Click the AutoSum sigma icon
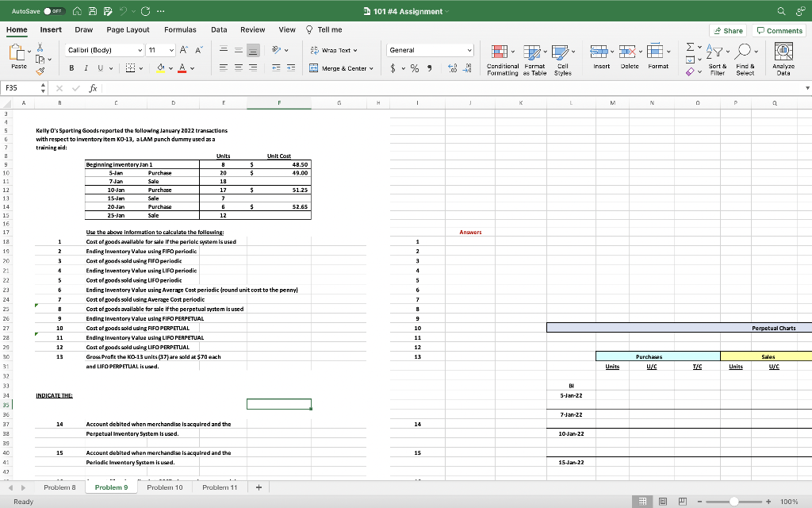 (x=691, y=47)
